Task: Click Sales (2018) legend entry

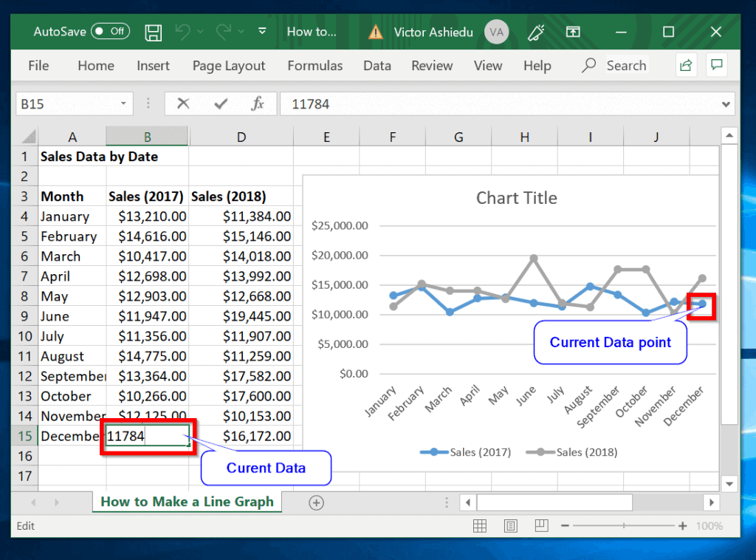Action: pos(572,452)
